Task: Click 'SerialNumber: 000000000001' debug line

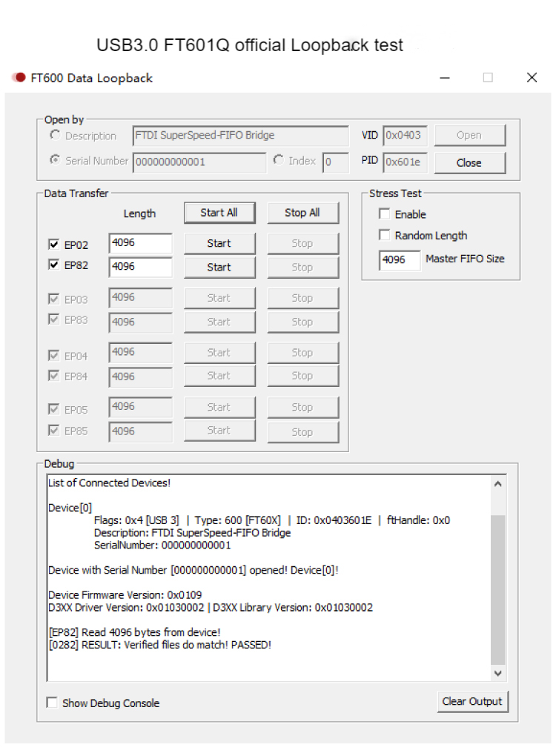Action: 162,546
